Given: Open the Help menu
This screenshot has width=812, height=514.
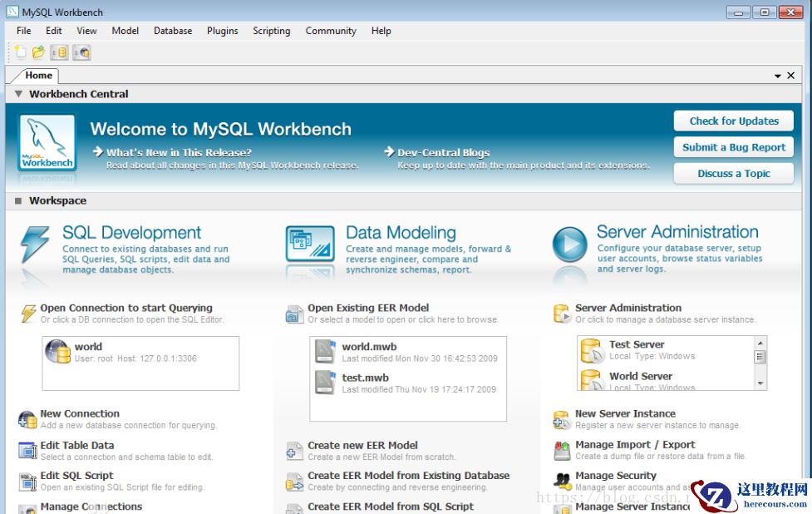Looking at the screenshot, I should point(381,31).
